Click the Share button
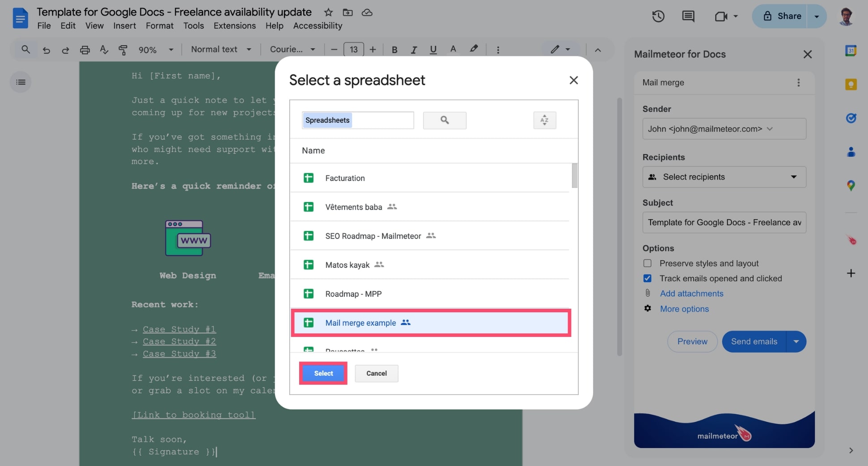Image resolution: width=868 pixels, height=466 pixels. (x=780, y=17)
